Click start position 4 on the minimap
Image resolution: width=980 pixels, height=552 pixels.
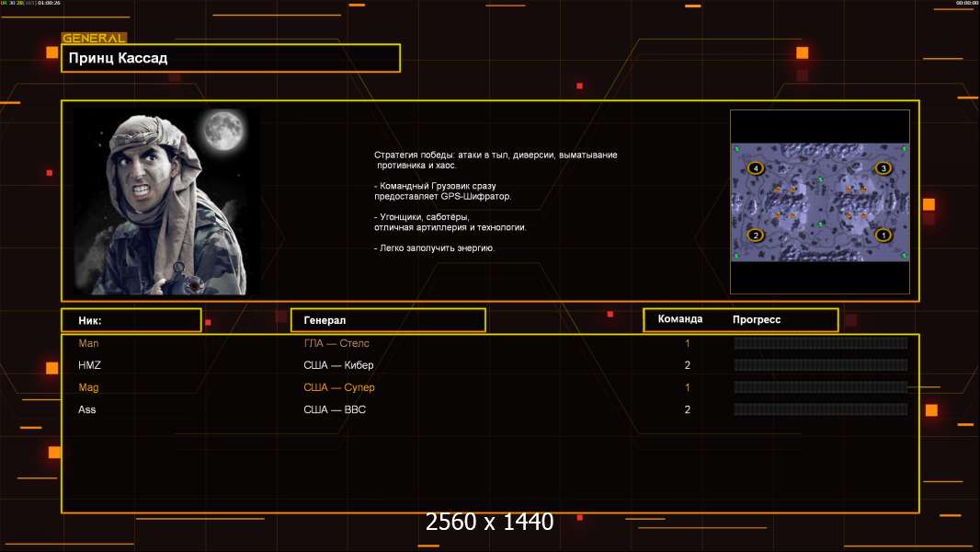pos(756,168)
